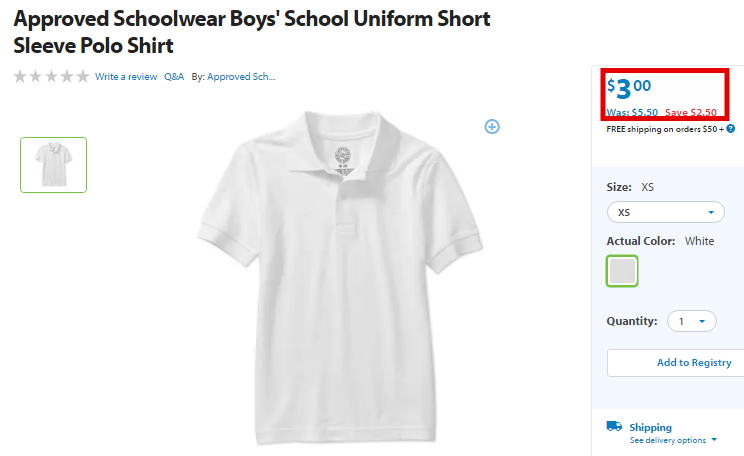Click the zoom-in plus icon on the product image
The width and height of the screenshot is (744, 456).
tap(492, 127)
